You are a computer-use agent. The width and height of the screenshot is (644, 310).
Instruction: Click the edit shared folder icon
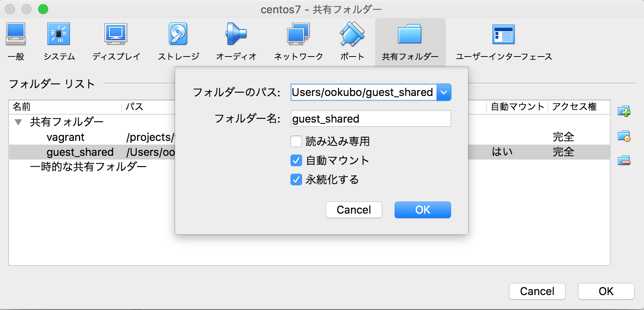click(x=625, y=136)
